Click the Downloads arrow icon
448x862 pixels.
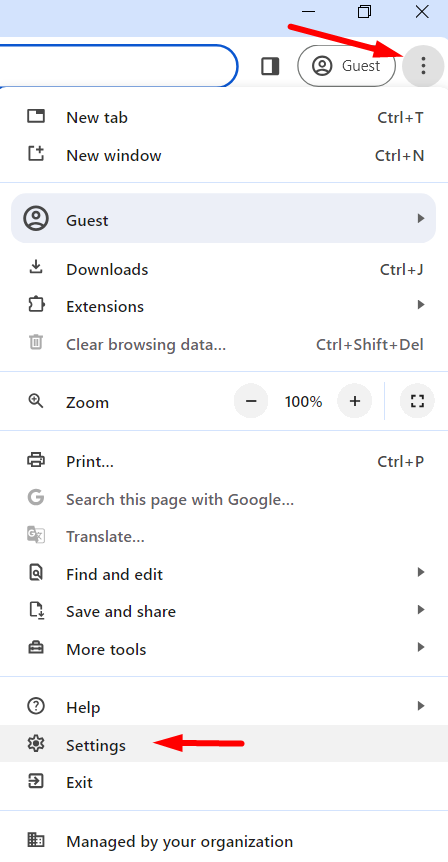tap(36, 268)
